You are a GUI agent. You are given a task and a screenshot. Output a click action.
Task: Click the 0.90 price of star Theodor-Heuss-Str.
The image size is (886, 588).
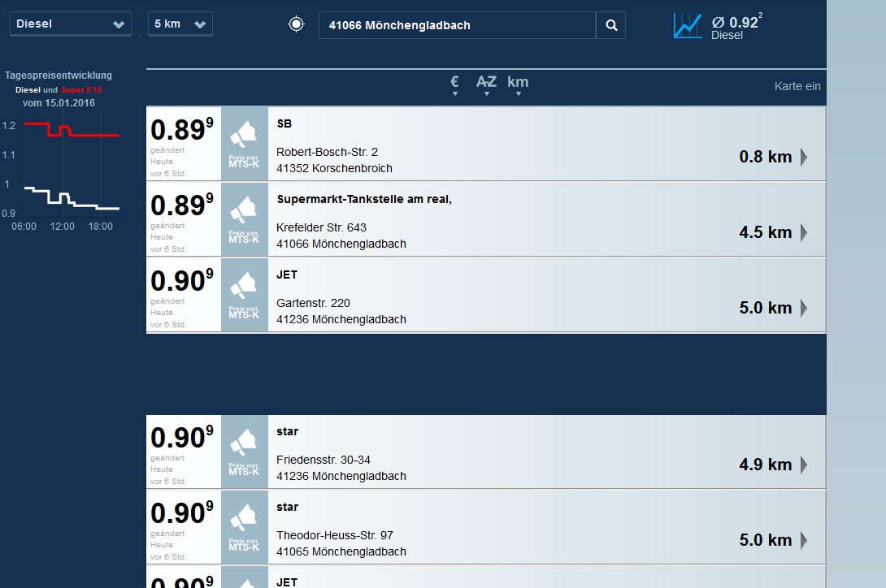point(182,513)
